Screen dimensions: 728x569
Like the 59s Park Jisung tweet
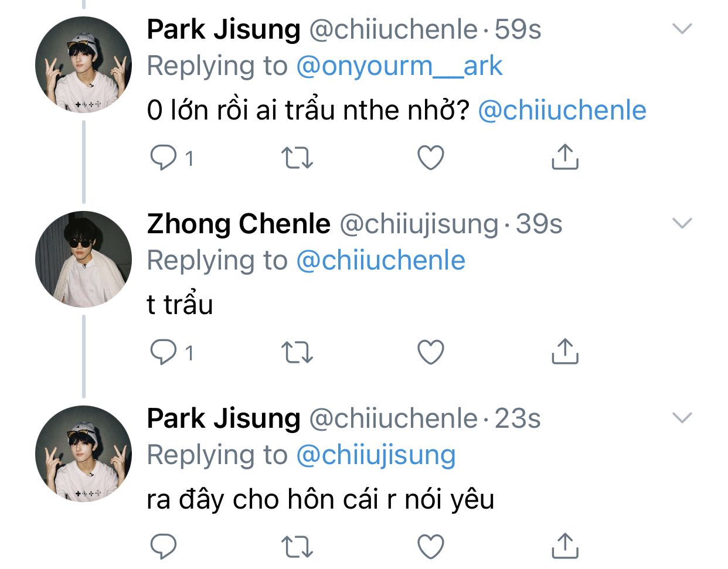pos(431,158)
